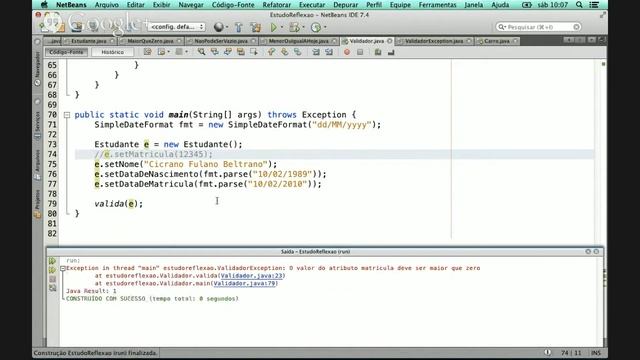
Task: Close the Validador.java tab
Action: [x=389, y=41]
